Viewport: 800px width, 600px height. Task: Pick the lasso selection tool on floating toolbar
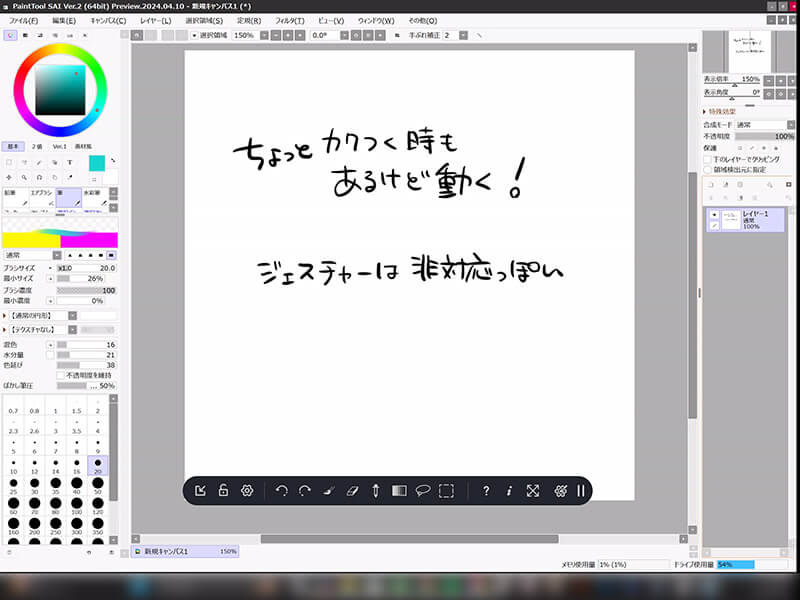[422, 490]
